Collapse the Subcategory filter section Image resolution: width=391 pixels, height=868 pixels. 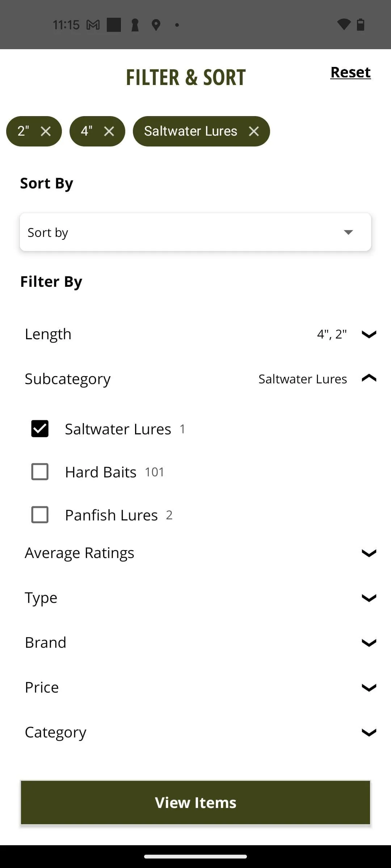pyautogui.click(x=369, y=379)
